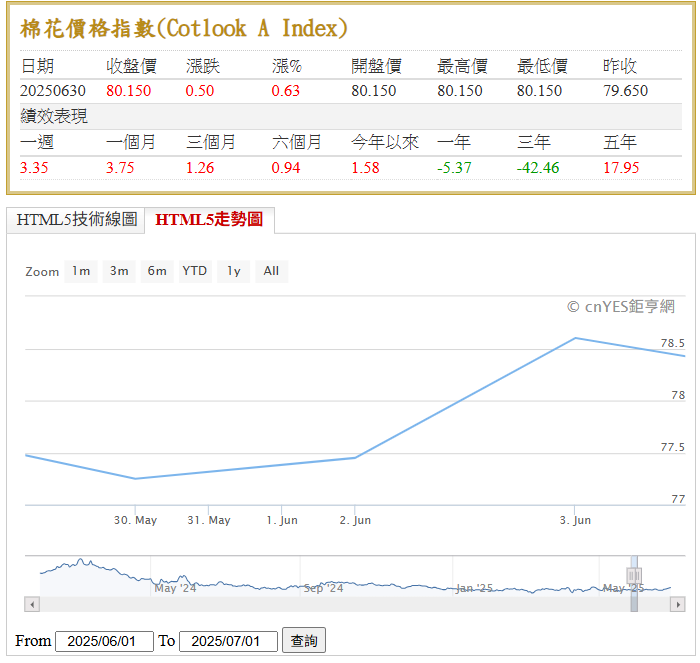Image resolution: width=700 pixels, height=663 pixels.
Task: Set chart zoom to 3m
Action: click(119, 271)
